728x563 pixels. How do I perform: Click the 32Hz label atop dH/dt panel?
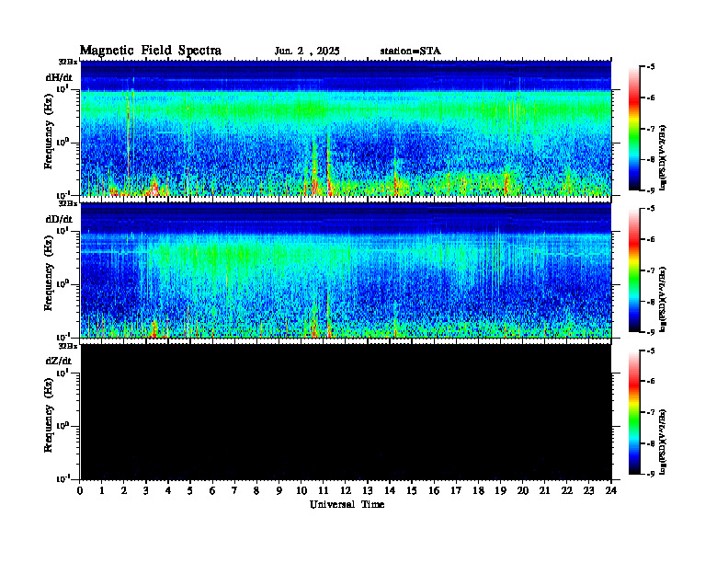(x=68, y=62)
